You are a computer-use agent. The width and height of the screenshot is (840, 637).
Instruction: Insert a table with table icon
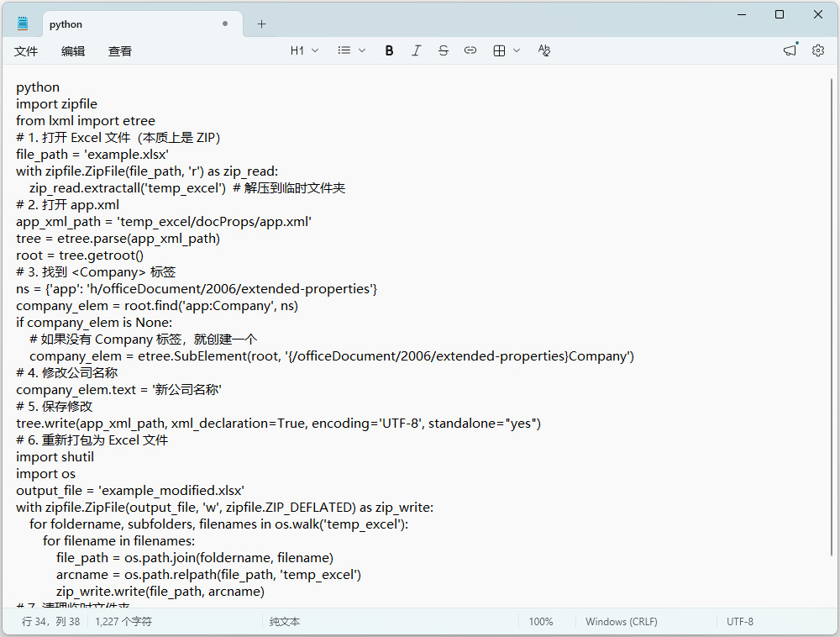[499, 50]
